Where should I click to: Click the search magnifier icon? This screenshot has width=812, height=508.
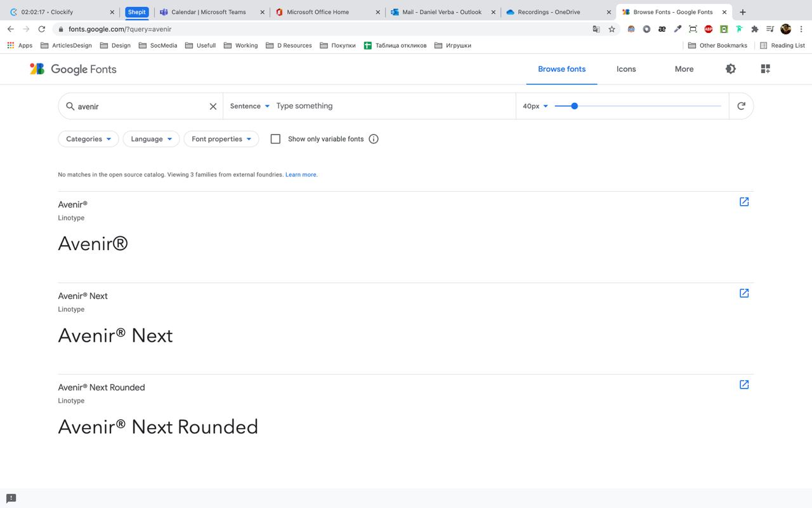click(70, 106)
